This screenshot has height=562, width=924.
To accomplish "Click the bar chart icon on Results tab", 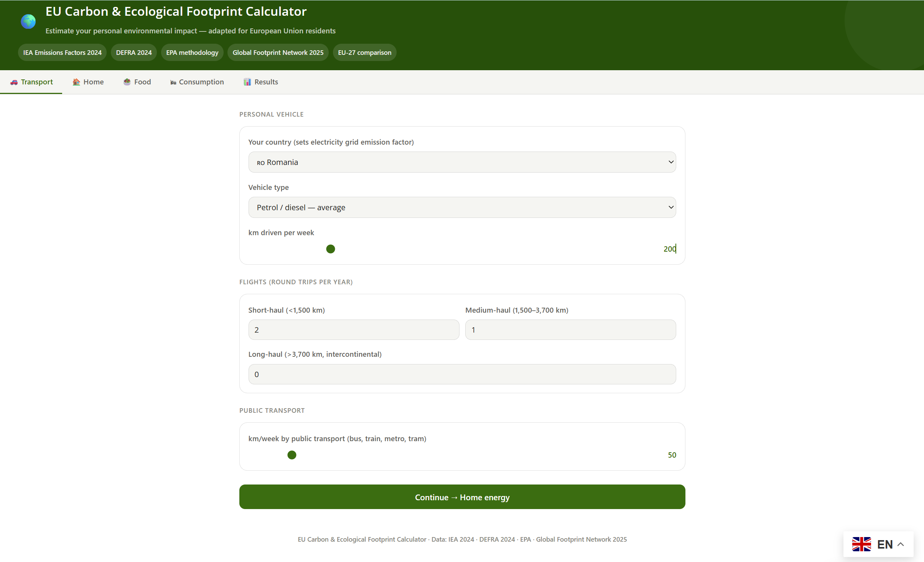I will click(x=247, y=82).
